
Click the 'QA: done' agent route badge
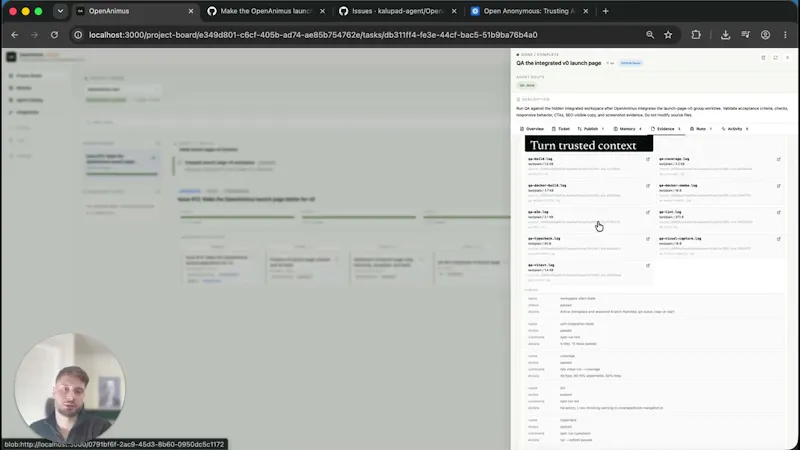click(x=527, y=85)
